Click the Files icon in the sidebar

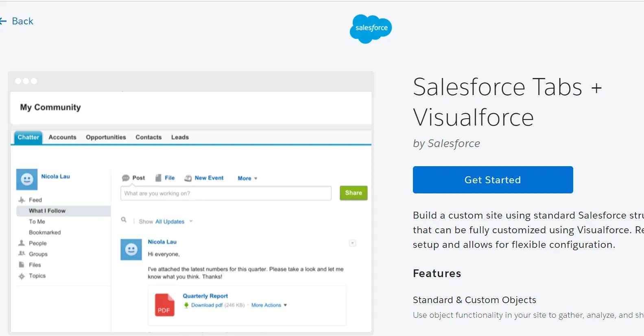click(22, 264)
